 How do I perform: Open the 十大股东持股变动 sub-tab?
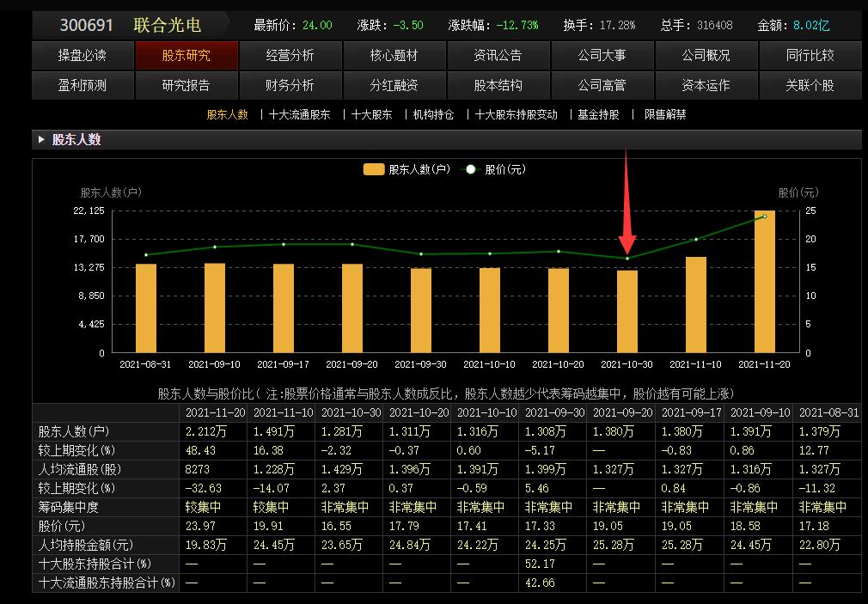tap(516, 113)
